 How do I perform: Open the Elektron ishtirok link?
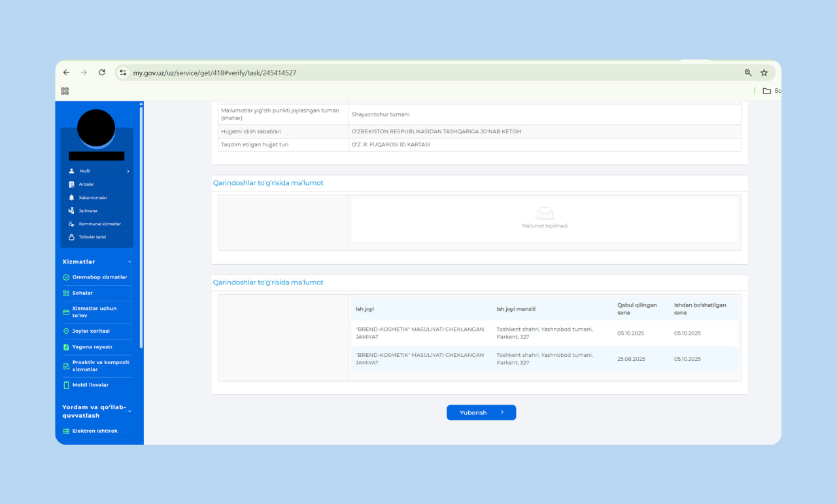coord(95,431)
